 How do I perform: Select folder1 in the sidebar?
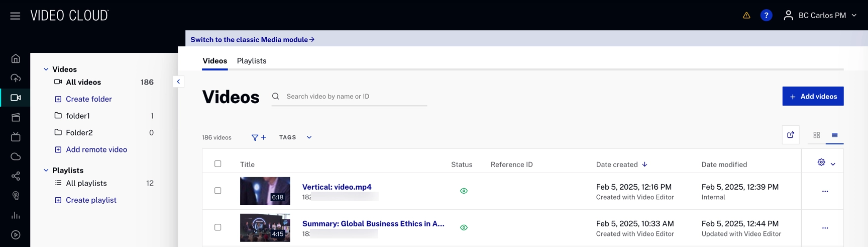pyautogui.click(x=78, y=116)
